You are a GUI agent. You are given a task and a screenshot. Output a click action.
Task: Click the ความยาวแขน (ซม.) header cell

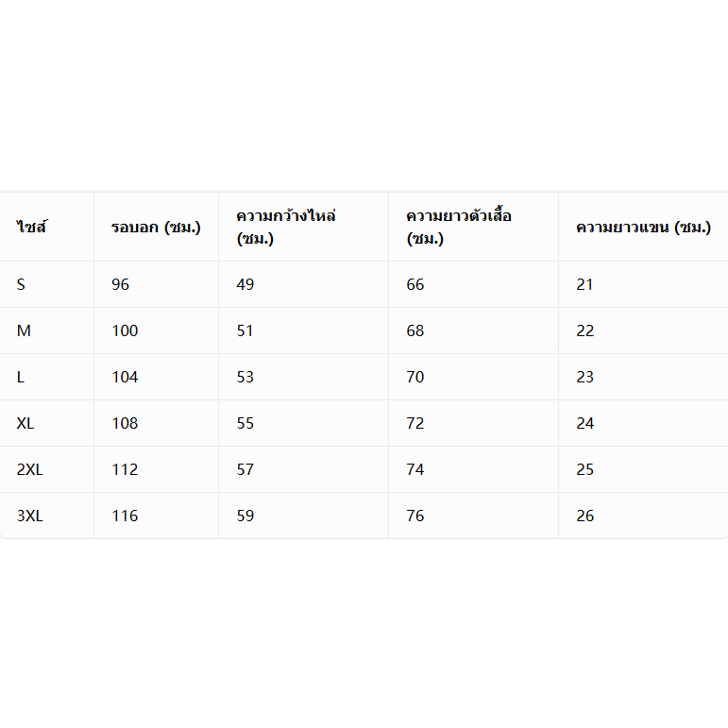click(x=644, y=227)
